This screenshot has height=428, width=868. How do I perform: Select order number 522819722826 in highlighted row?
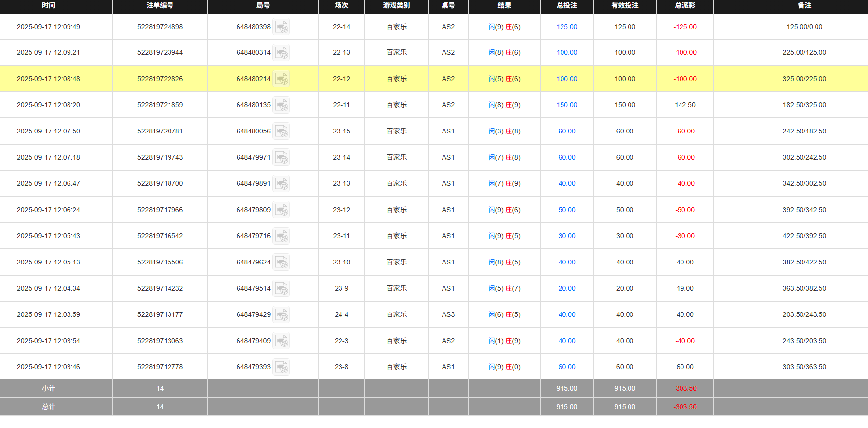(x=160, y=79)
